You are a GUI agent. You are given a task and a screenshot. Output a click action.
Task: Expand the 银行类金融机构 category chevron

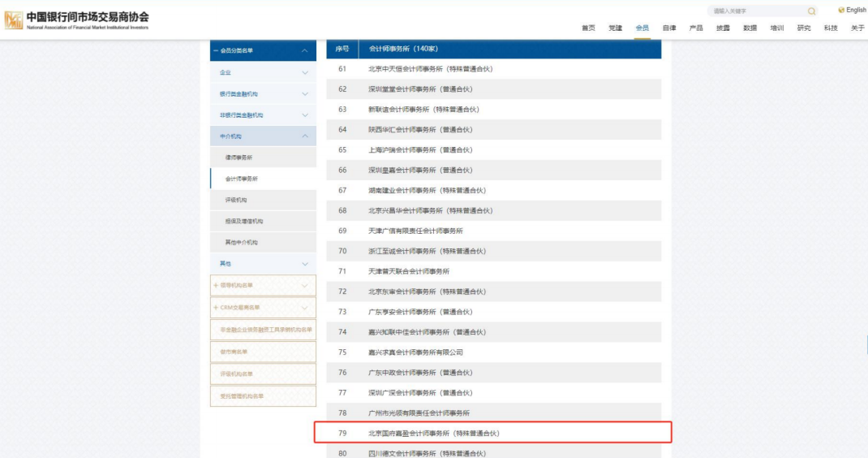point(304,93)
